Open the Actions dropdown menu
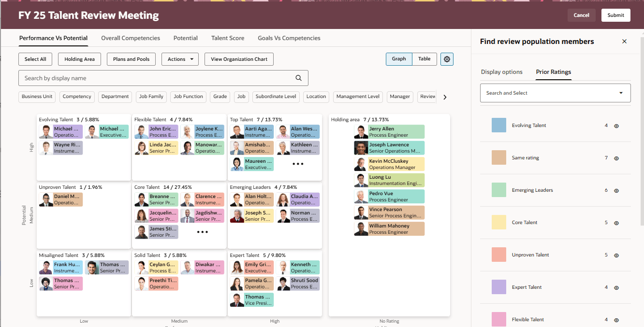This screenshot has width=644, height=327. point(180,59)
